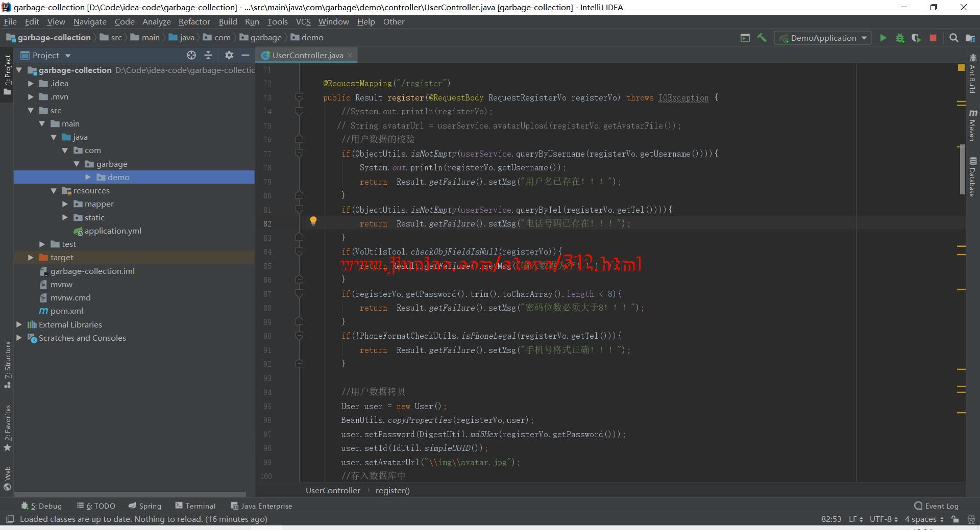The image size is (980, 530).
Task: Click the editor vertical scrollbar thumb
Action: (x=962, y=169)
